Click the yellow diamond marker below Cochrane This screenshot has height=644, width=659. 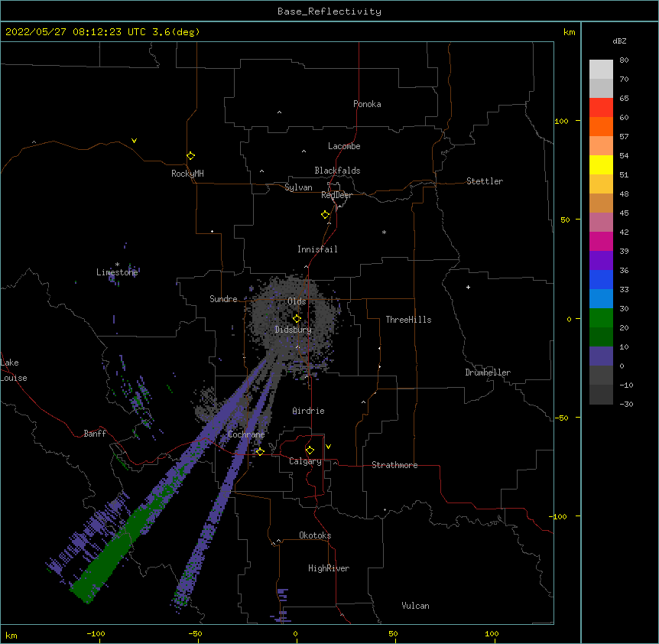(260, 451)
